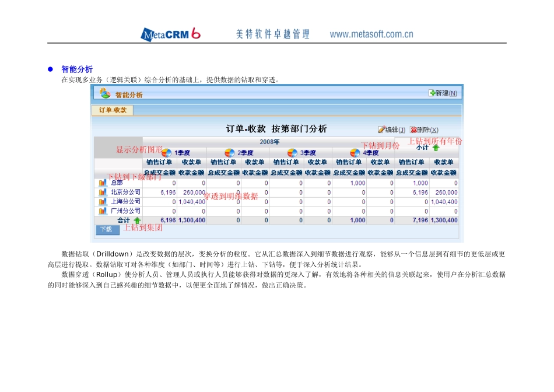The width and height of the screenshot is (554, 392).
Task: Open the 订单-收款 tab
Action: [x=113, y=110]
